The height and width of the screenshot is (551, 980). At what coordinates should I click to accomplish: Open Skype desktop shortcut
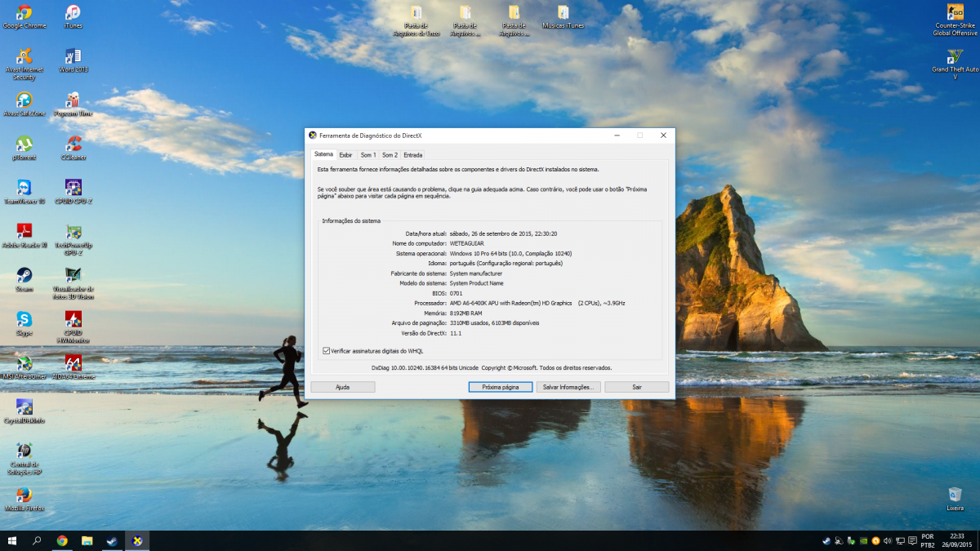24,325
